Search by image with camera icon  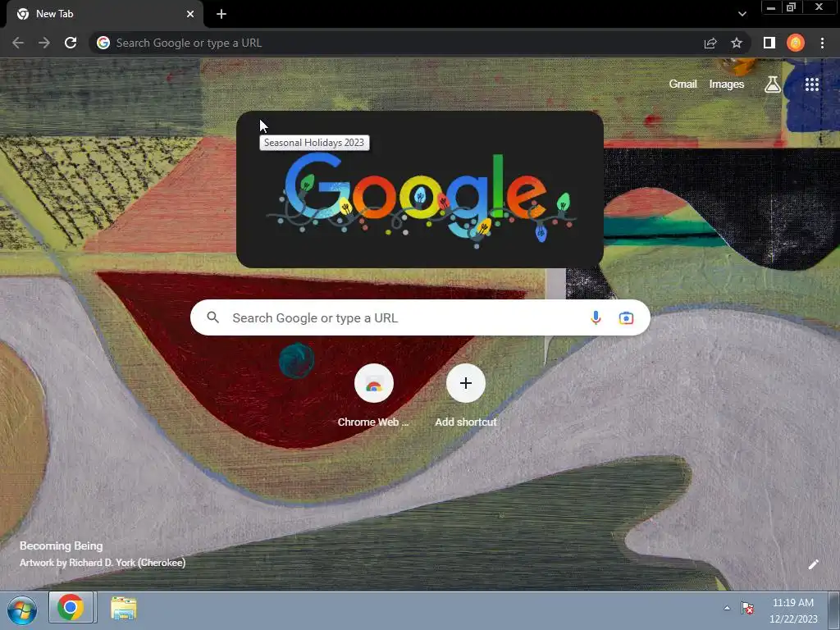point(626,317)
